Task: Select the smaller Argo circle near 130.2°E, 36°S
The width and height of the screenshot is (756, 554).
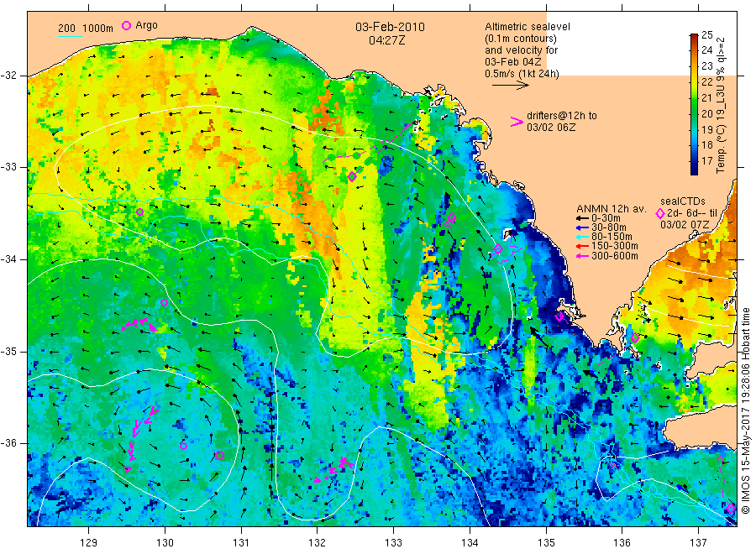Action: (184, 446)
